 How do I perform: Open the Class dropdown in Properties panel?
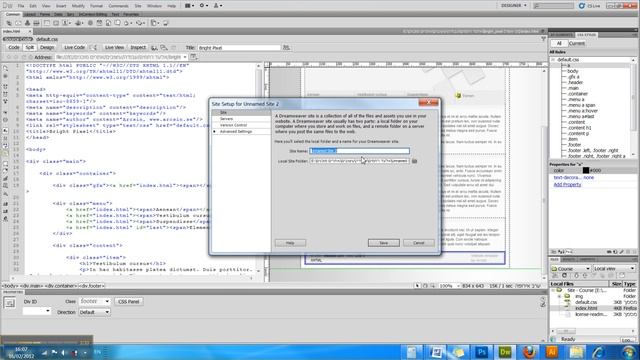pos(95,301)
